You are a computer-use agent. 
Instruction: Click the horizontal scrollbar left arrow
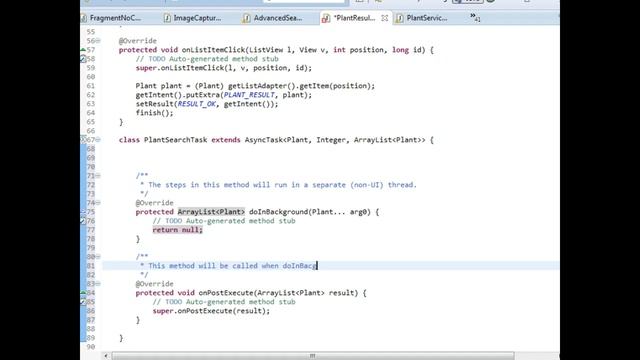[x=106, y=356]
